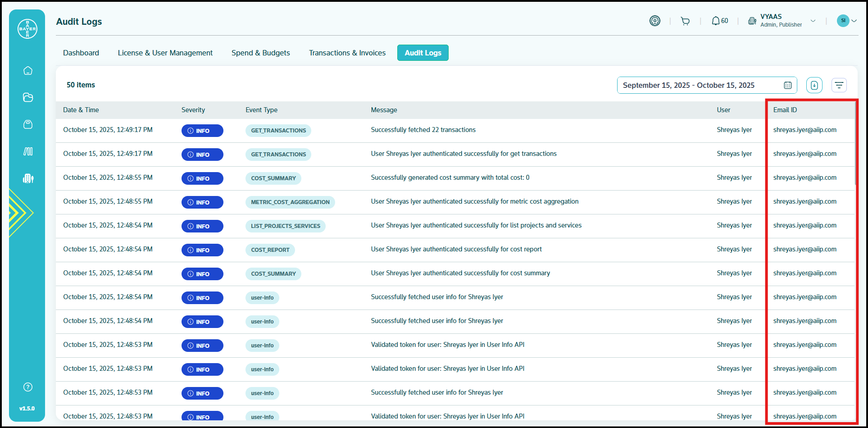Switch to the Dashboard tab
Viewport: 868px width, 428px height.
(x=81, y=53)
